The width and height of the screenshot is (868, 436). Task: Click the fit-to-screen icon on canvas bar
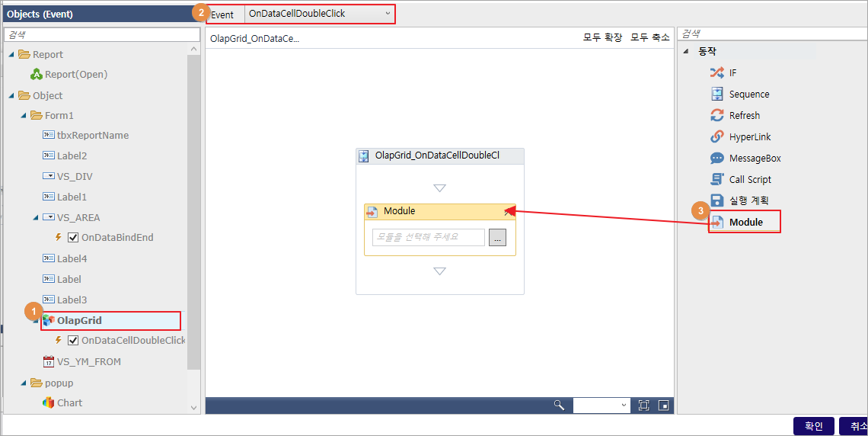coord(644,405)
